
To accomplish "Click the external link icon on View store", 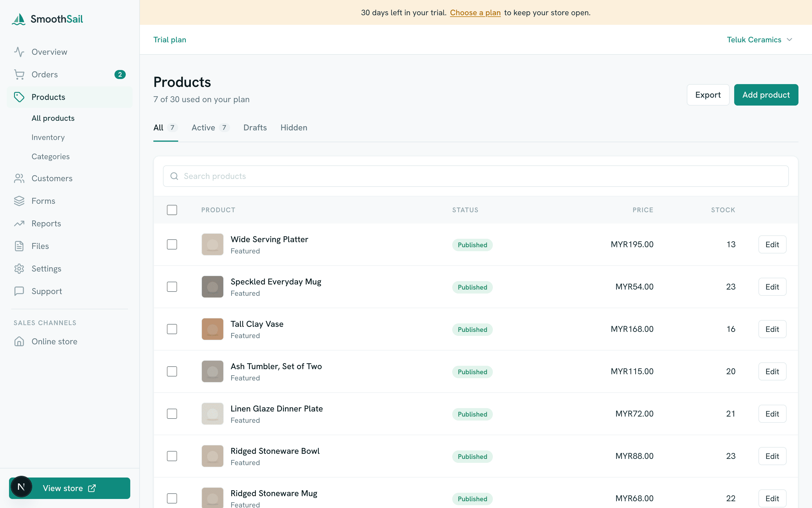I will click(92, 488).
